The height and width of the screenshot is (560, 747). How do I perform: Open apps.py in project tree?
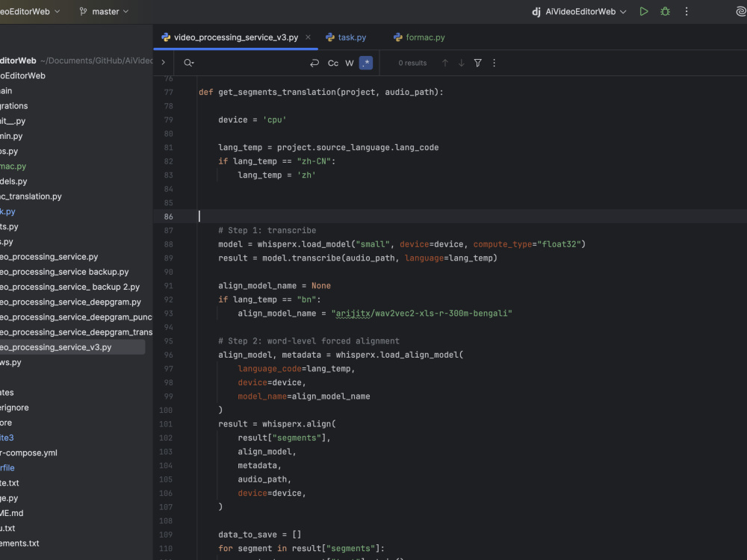pos(9,151)
